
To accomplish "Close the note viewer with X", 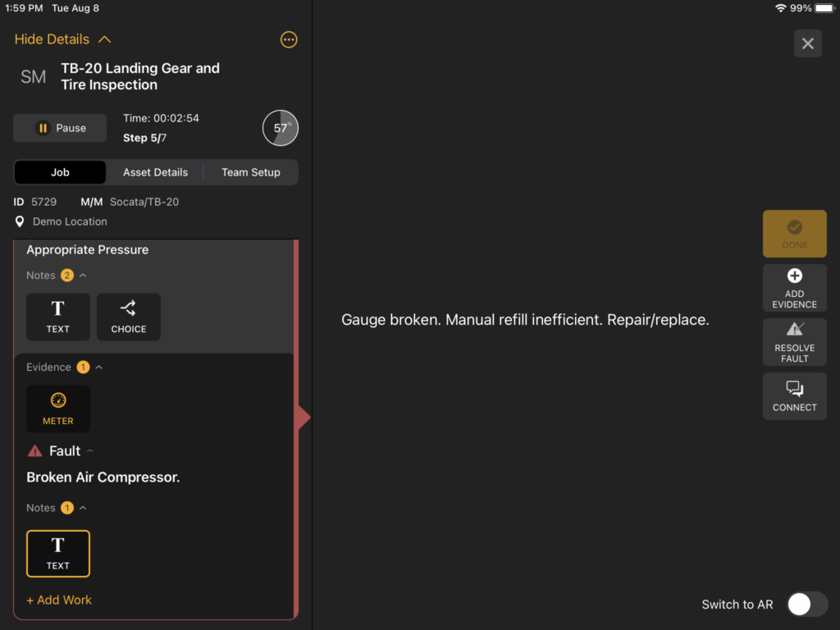I will pyautogui.click(x=807, y=43).
